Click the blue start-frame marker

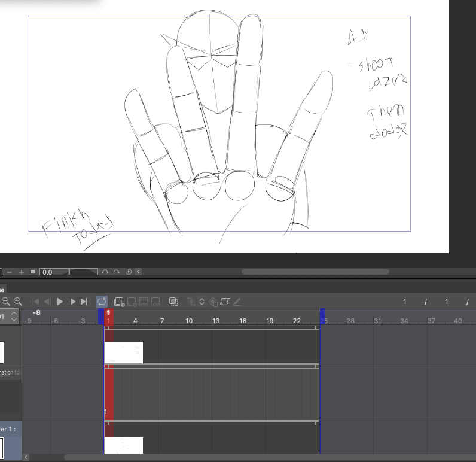[x=101, y=317]
